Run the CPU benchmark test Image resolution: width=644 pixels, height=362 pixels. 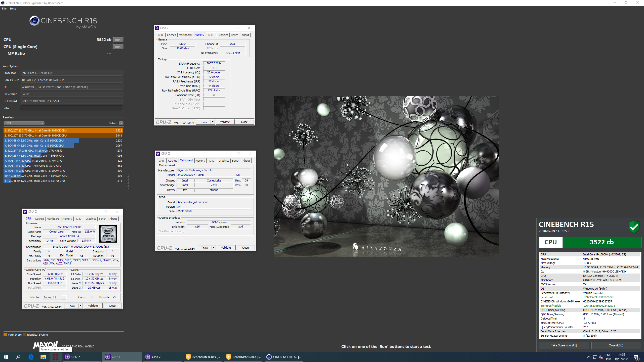click(118, 39)
